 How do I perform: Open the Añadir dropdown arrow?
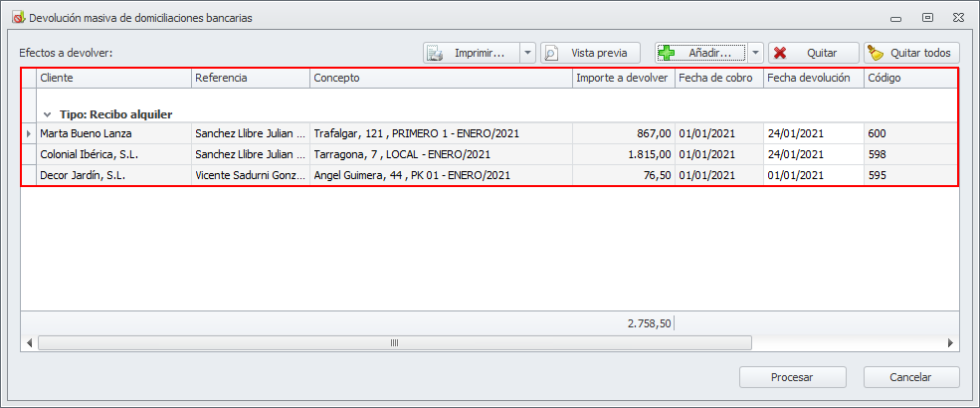[x=755, y=53]
